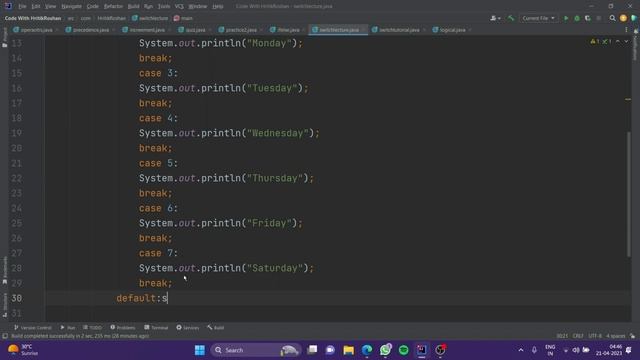Image resolution: width=640 pixels, height=360 pixels.
Task: Switch to increment.java tab
Action: (x=147, y=30)
